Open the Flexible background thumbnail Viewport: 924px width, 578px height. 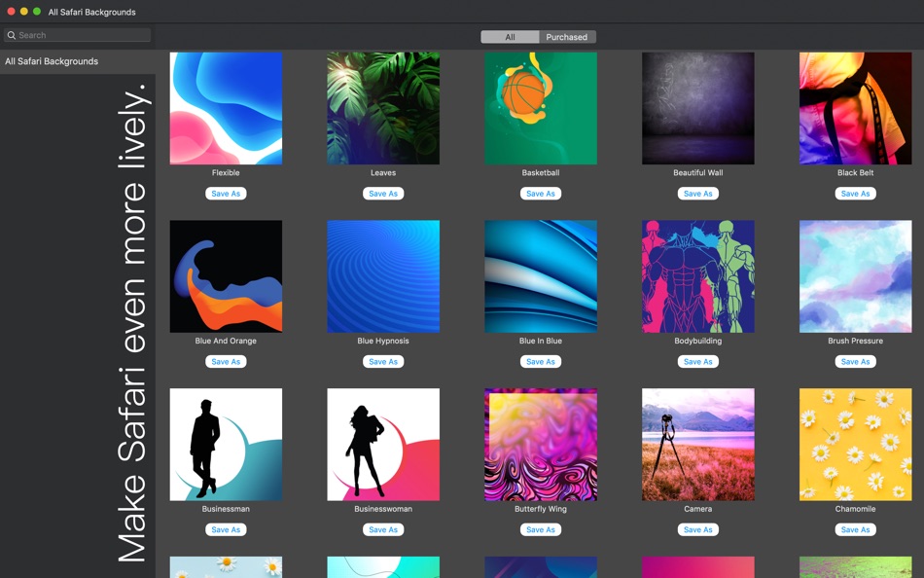tap(226, 109)
